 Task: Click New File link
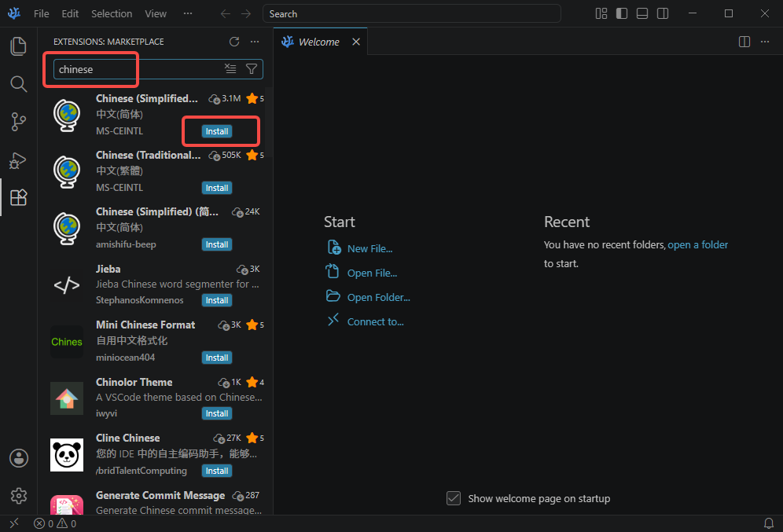370,248
